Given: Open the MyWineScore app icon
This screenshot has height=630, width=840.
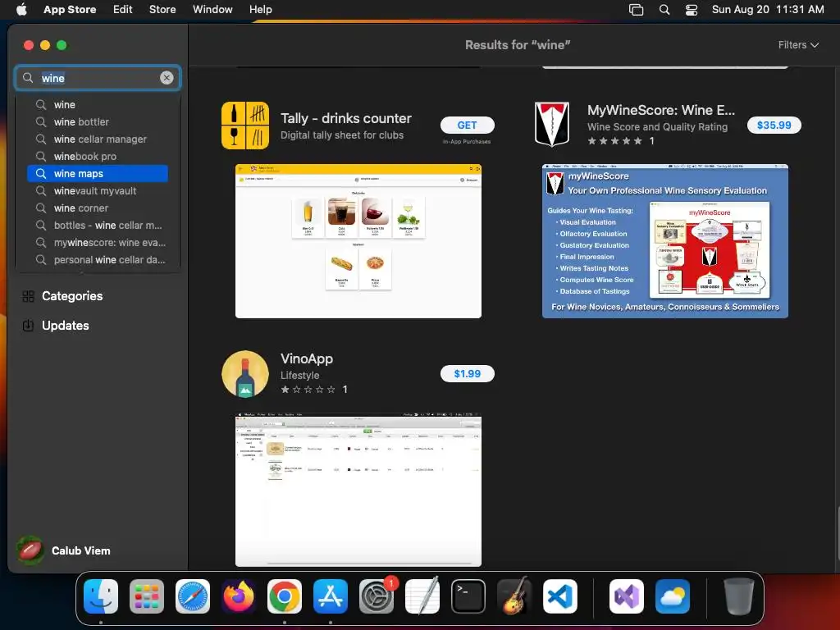Looking at the screenshot, I should click(552, 125).
